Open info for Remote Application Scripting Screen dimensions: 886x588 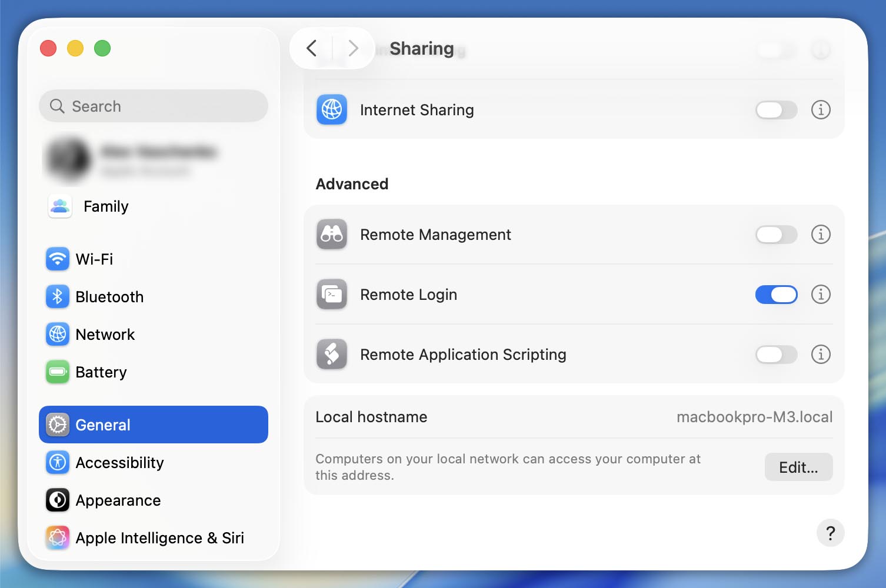pyautogui.click(x=821, y=354)
